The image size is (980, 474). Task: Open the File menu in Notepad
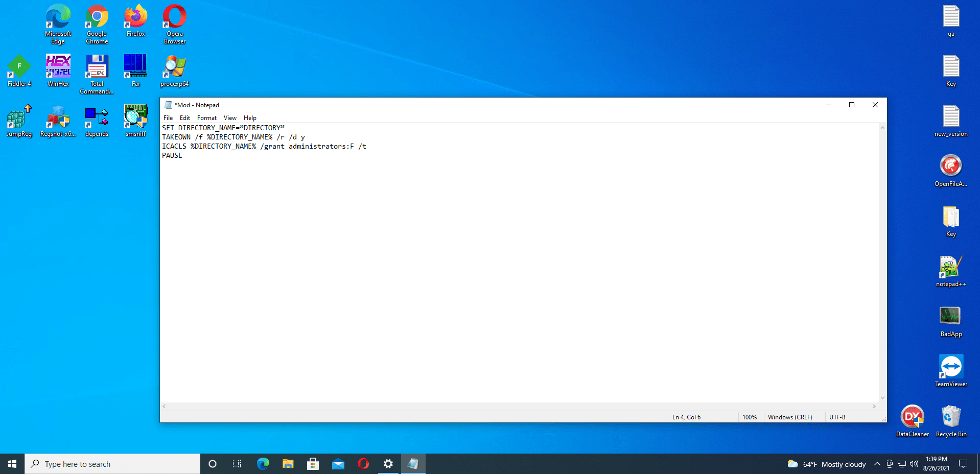click(168, 118)
